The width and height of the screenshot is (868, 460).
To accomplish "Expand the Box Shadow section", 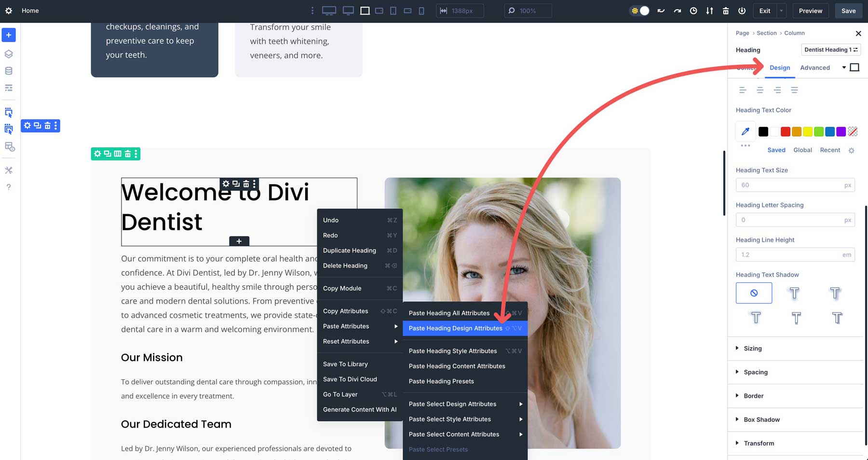I will point(761,419).
